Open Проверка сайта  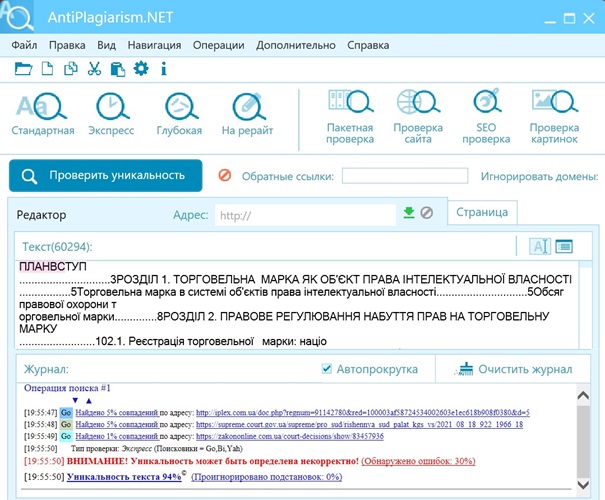click(418, 117)
